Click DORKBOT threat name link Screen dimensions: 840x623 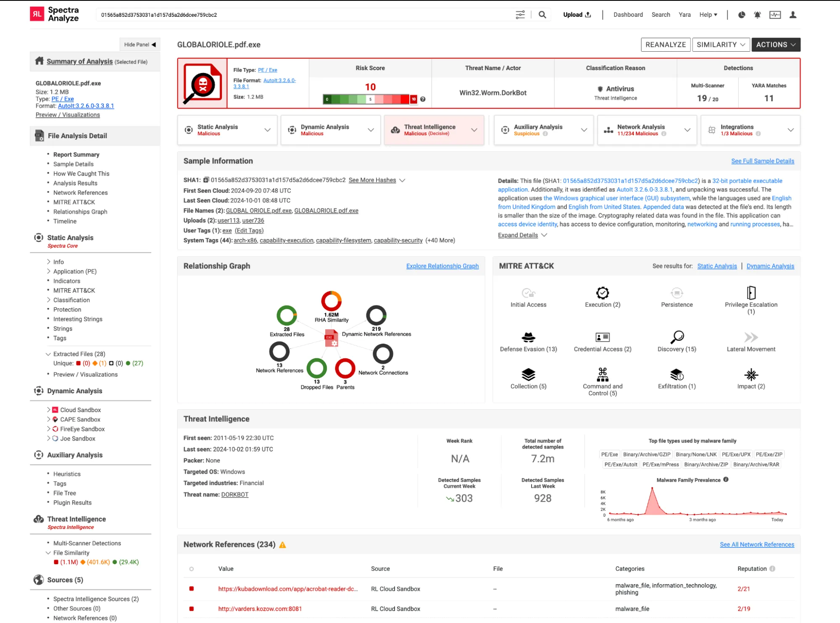click(234, 494)
